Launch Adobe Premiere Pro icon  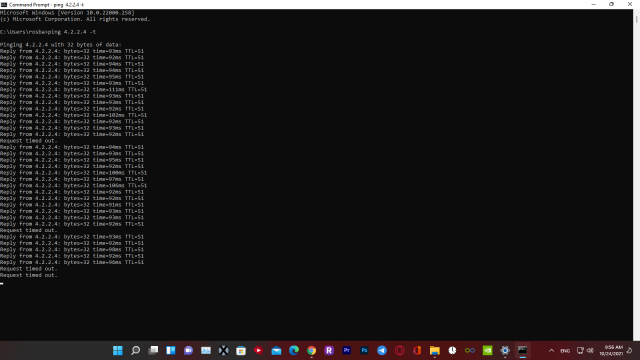(x=347, y=350)
